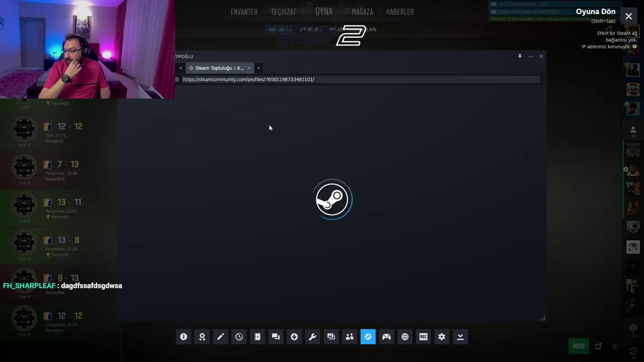Open the achievements overlay icon
Viewport: 644px width, 362px height.
[x=202, y=337]
